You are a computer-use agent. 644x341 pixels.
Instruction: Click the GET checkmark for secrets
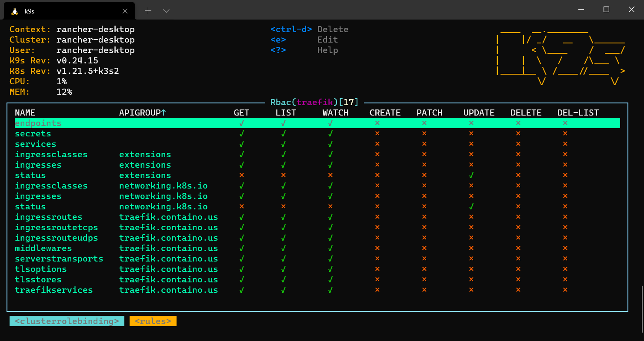pos(241,134)
